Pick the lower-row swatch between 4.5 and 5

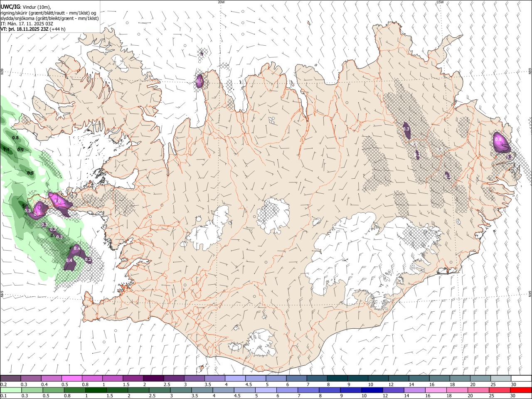[245, 390]
